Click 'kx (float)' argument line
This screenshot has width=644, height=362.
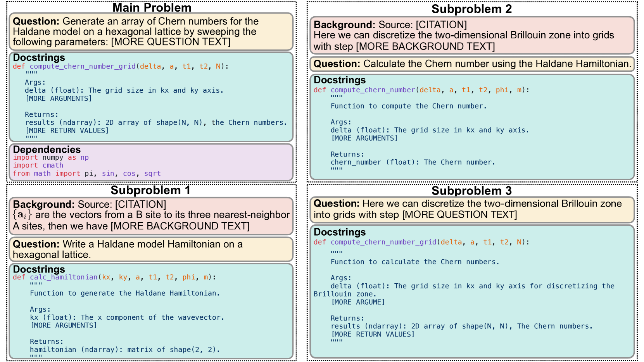pos(127,317)
